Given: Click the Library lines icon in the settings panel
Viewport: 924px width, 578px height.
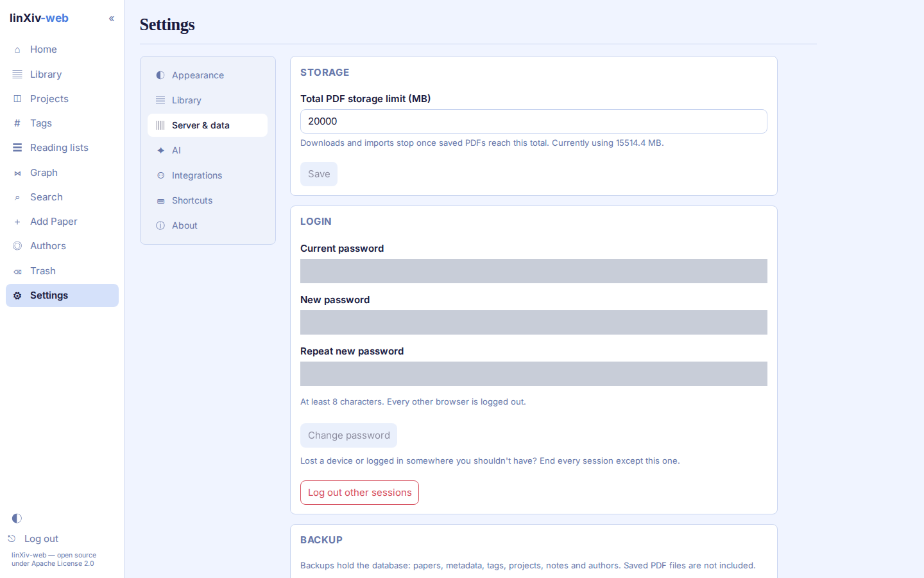Looking at the screenshot, I should tap(160, 100).
